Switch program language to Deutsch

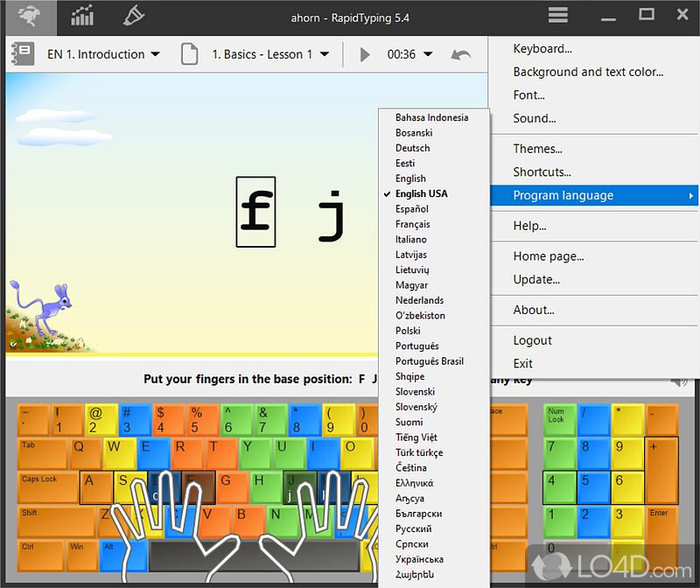coord(412,148)
